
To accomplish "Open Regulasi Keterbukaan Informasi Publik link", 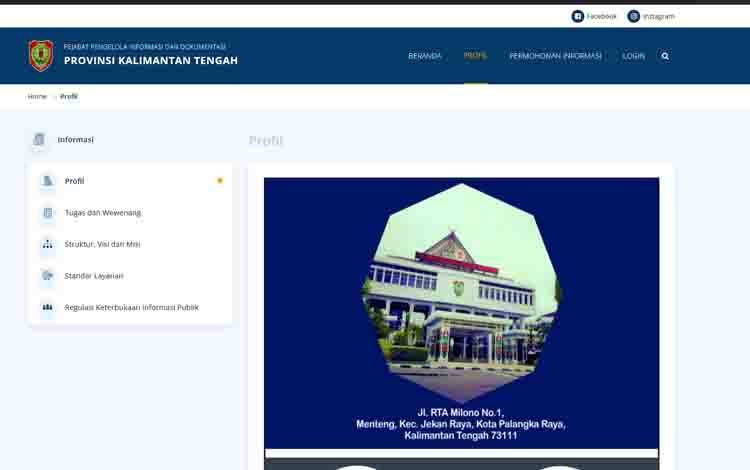I will tap(132, 307).
